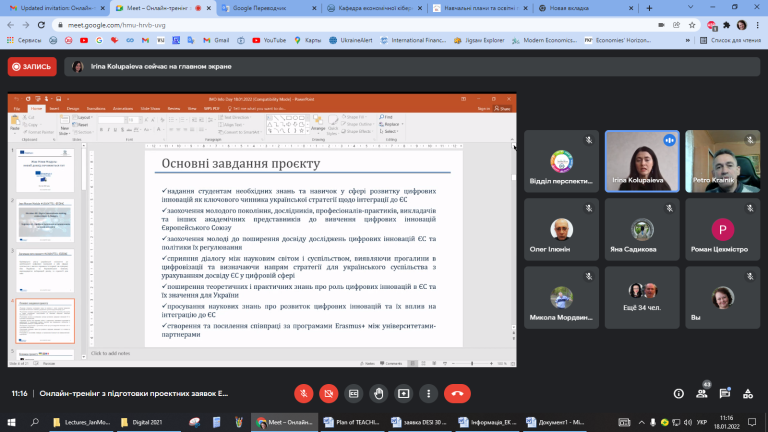Turn on the camera in Meet
This screenshot has height=432, width=768.
(329, 393)
